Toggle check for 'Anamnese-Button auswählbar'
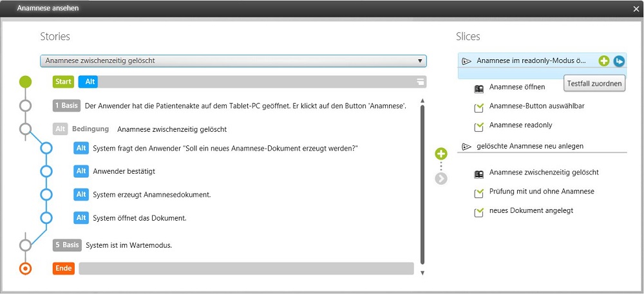 click(x=478, y=107)
